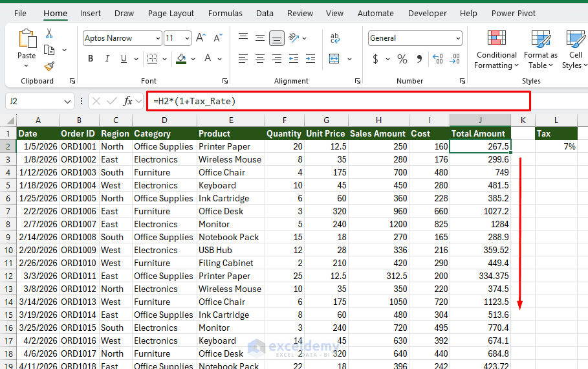Click the Select All corner triangle
Screen dimensions: 588x369
pyautogui.click(x=10, y=120)
